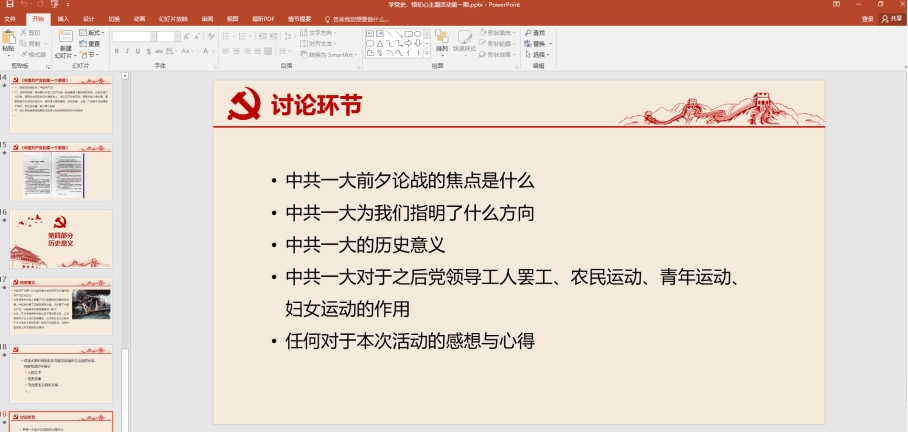Click the Paste clipboard icon
908x432 pixels.
pos(8,38)
